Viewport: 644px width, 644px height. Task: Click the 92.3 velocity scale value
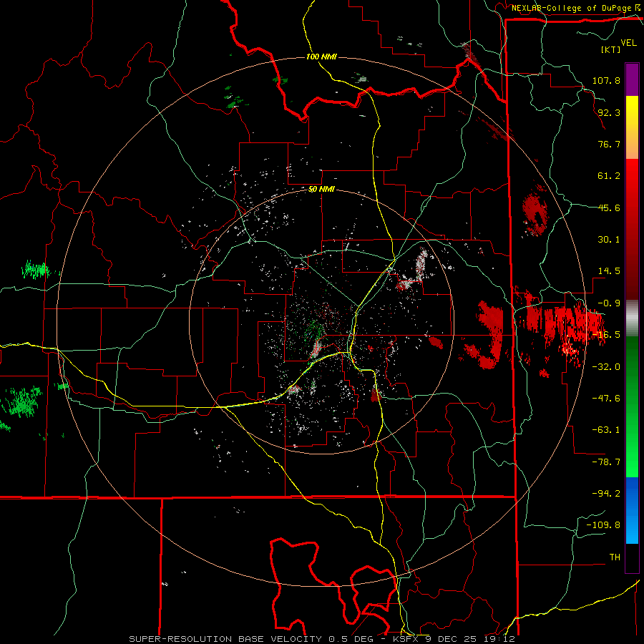coord(609,112)
